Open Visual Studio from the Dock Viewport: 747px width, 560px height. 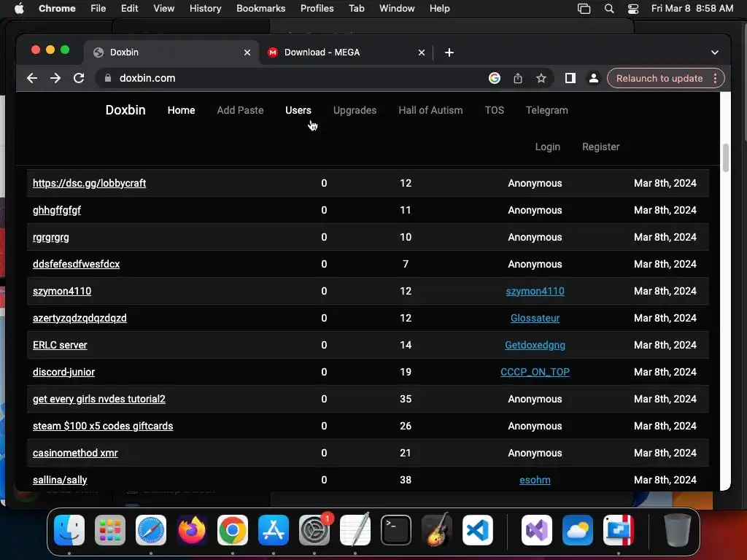[537, 530]
